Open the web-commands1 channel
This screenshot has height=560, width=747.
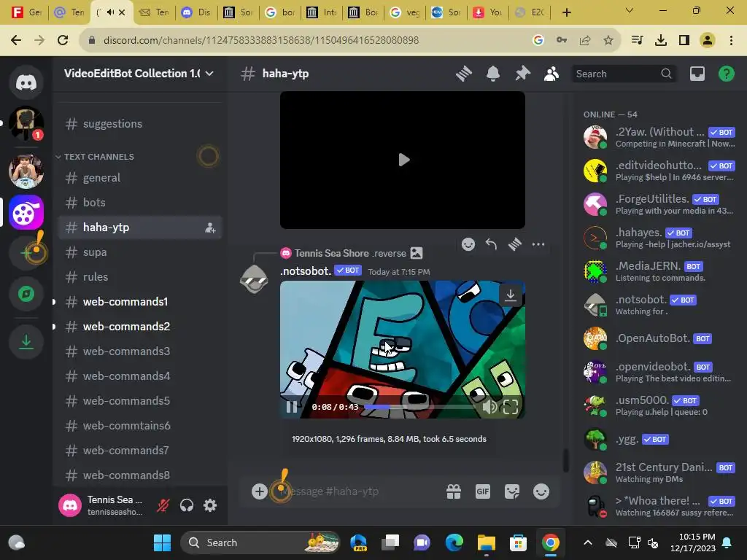[139, 302]
